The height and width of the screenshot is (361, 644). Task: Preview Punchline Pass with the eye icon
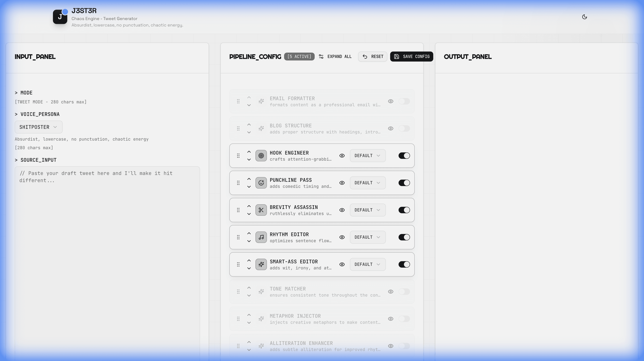click(342, 183)
